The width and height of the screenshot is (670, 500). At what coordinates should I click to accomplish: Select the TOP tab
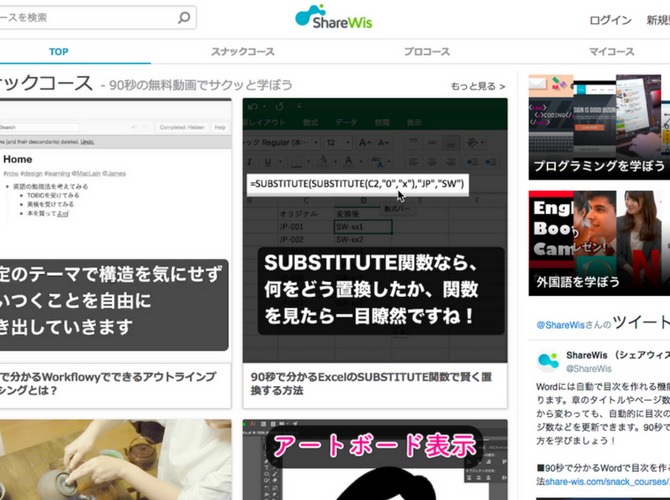(x=59, y=52)
